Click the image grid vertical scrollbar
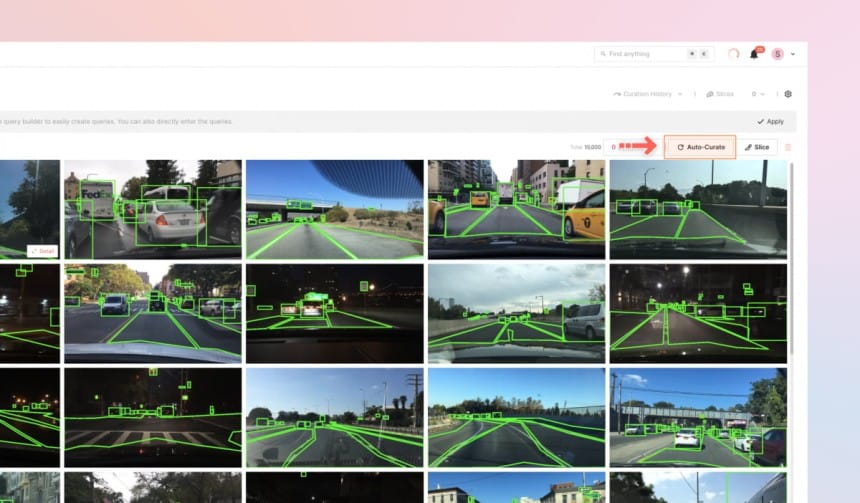The height and width of the screenshot is (503, 860). (x=791, y=258)
